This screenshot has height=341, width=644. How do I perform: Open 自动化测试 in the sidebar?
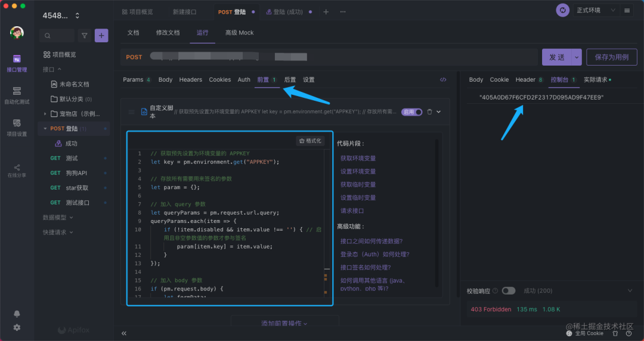click(17, 95)
